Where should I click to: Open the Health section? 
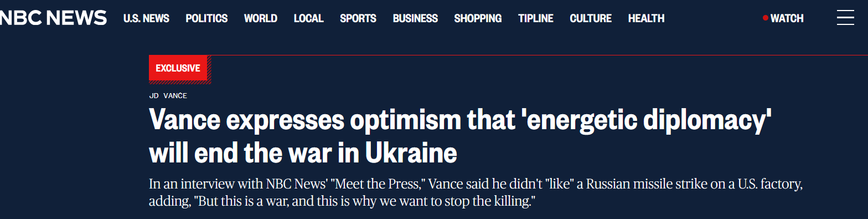646,18
